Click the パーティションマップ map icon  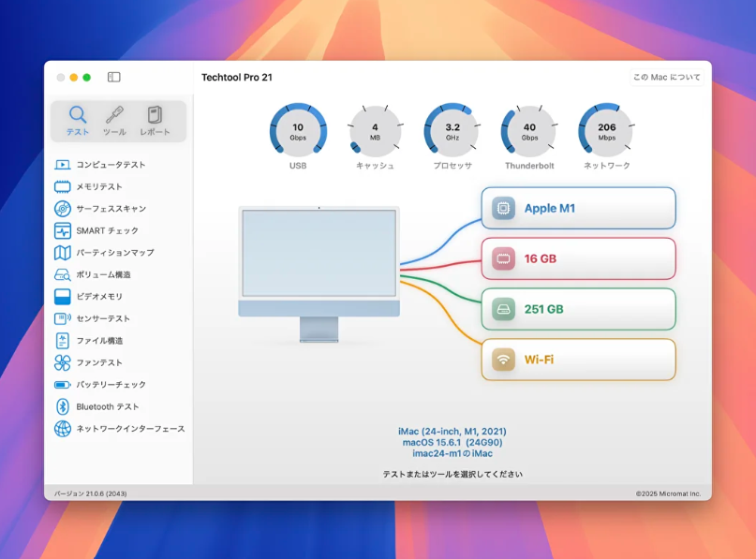tap(62, 253)
